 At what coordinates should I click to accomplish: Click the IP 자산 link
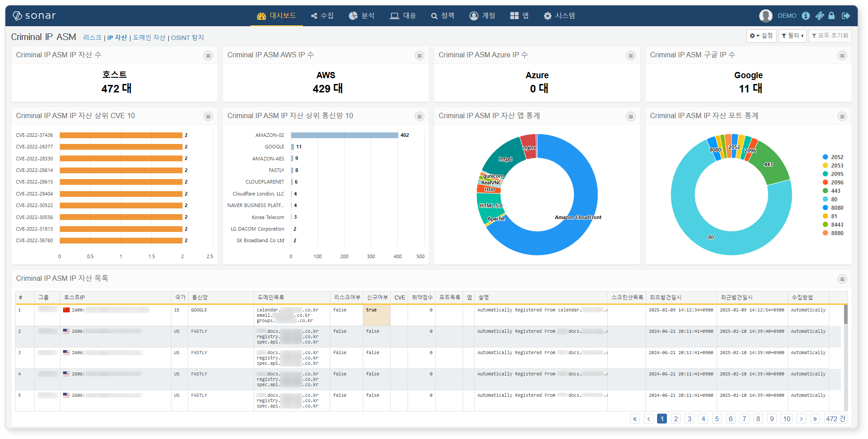pyautogui.click(x=117, y=38)
